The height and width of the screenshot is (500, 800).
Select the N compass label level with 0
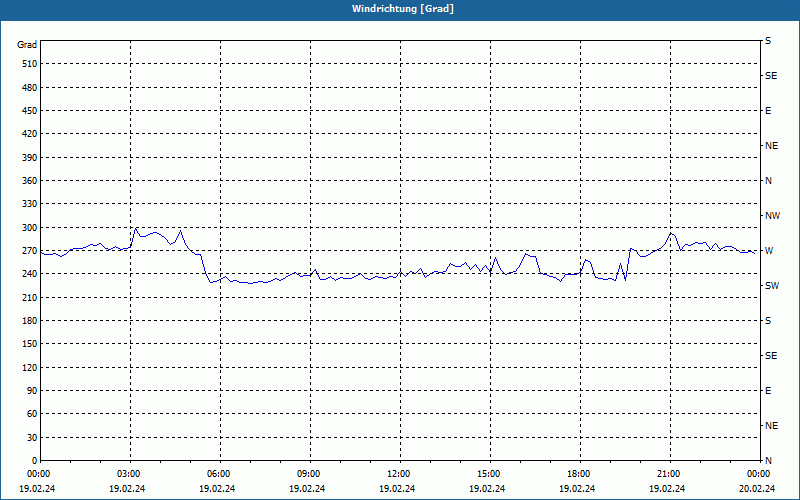(x=768, y=460)
